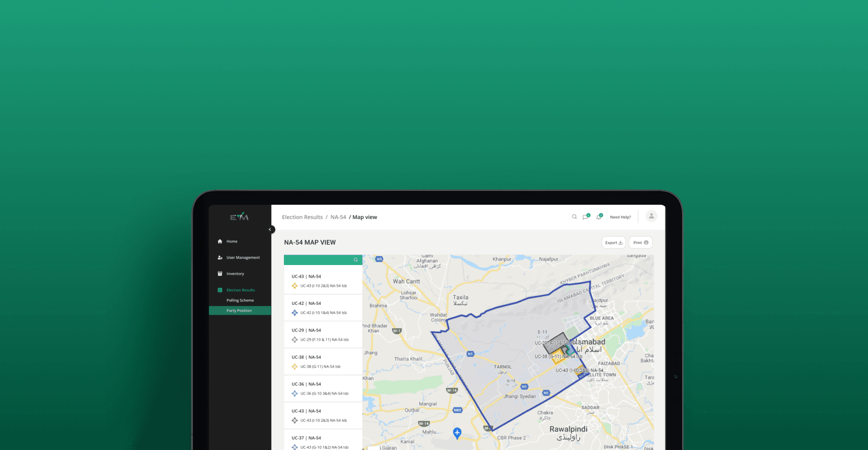Click the N80 road shield on map

coord(458,410)
